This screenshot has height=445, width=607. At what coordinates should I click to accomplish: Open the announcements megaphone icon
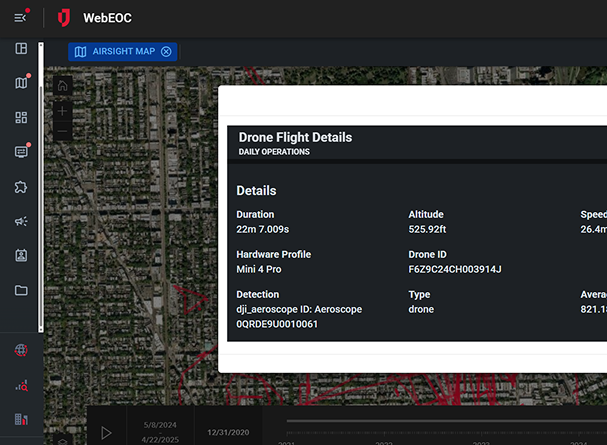coord(21,221)
